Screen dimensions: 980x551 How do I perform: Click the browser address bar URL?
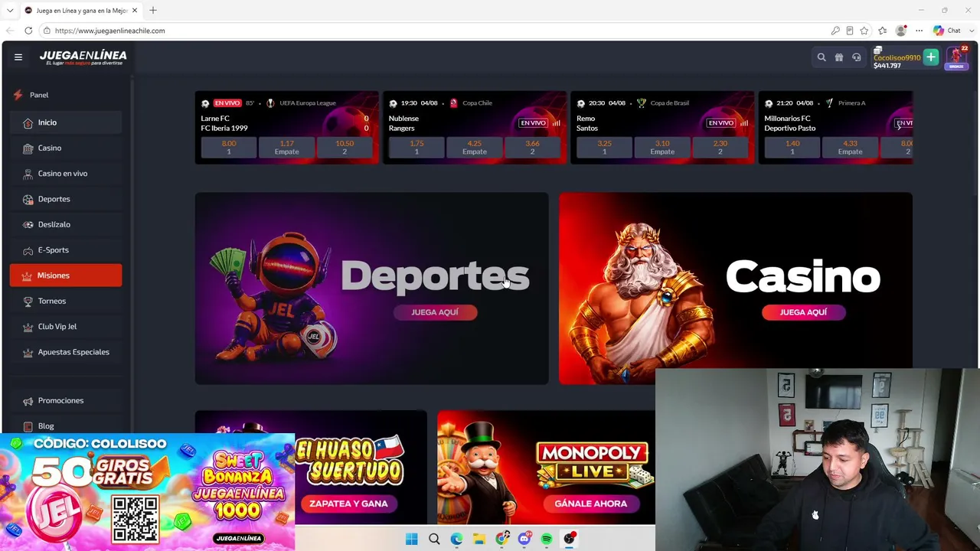(x=109, y=31)
